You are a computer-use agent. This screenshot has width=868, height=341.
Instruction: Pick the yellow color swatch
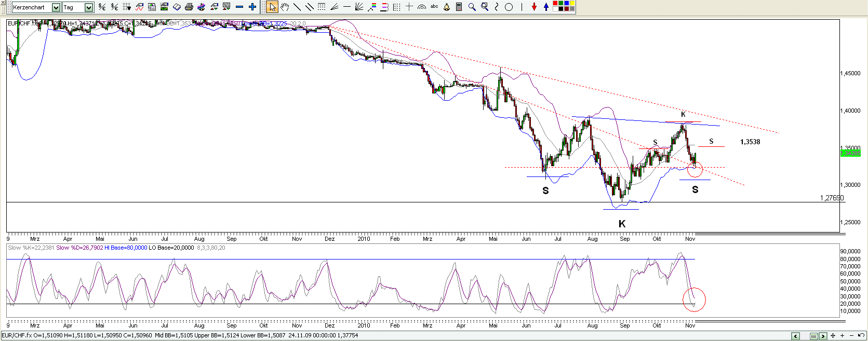coord(572,3)
